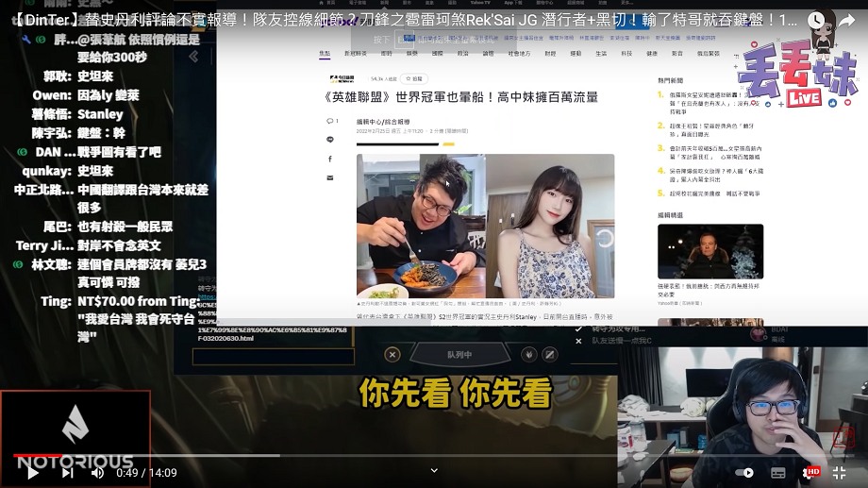The width and height of the screenshot is (868, 488).
Task: Click the article headline 《英雄聯盟》世界冠軍也暈船
Action: click(460, 97)
